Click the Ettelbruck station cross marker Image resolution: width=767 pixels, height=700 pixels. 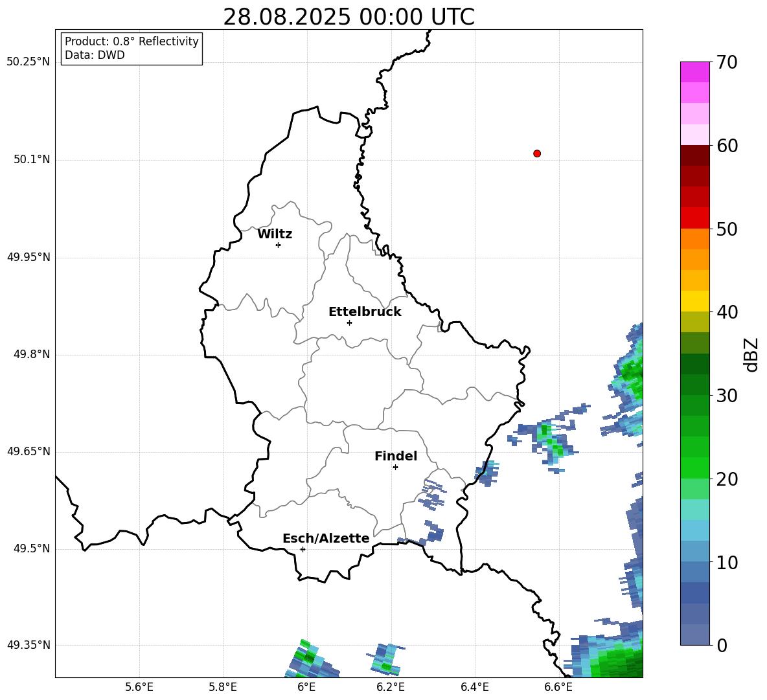coord(349,322)
